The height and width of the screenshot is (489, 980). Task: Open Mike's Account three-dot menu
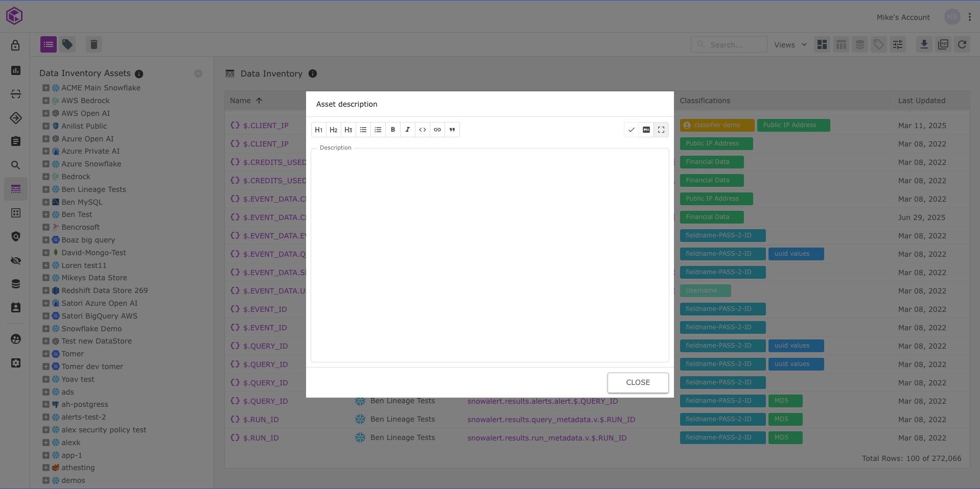[x=970, y=17]
